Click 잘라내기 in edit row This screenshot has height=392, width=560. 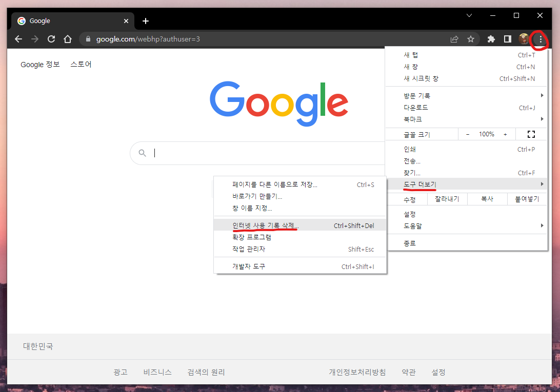(447, 199)
